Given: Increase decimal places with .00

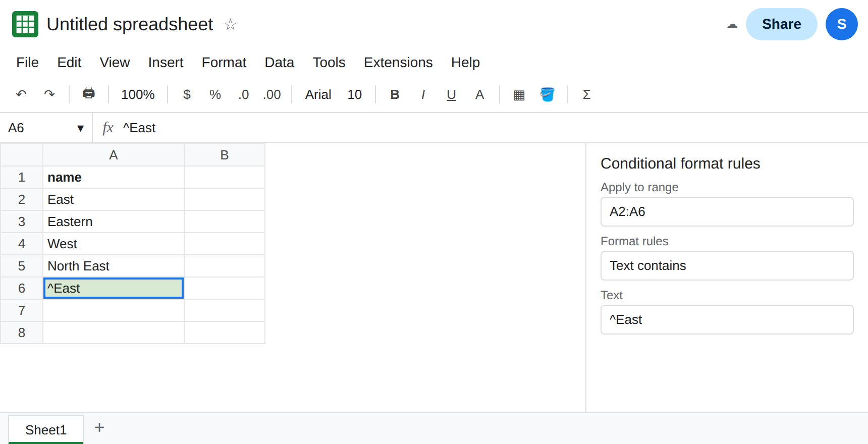Looking at the screenshot, I should coord(272,94).
